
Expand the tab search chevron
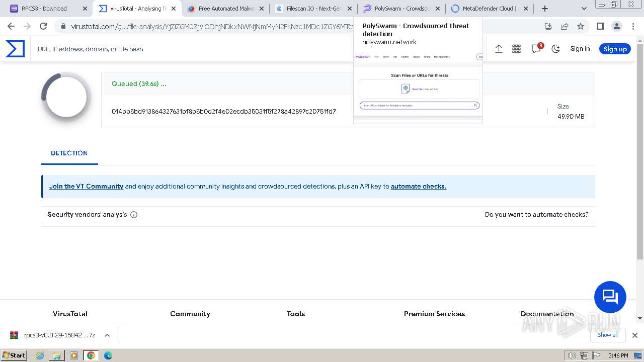(x=584, y=9)
